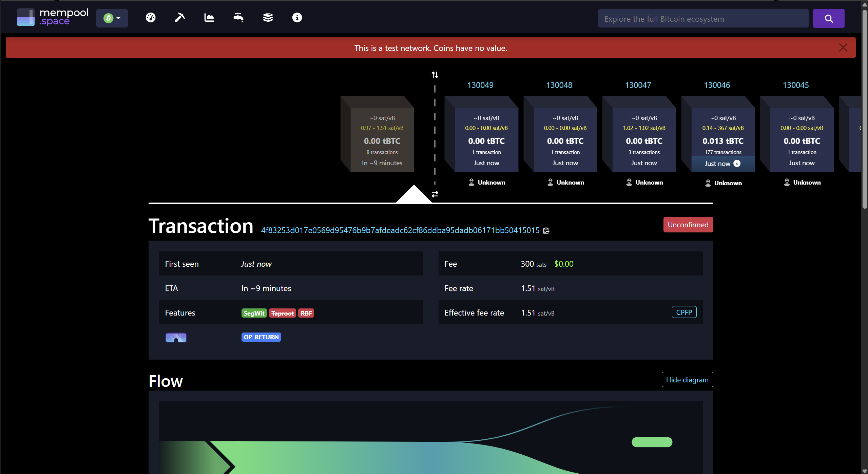Open the about info icon
Screen dimensions: 868x474
297,18
